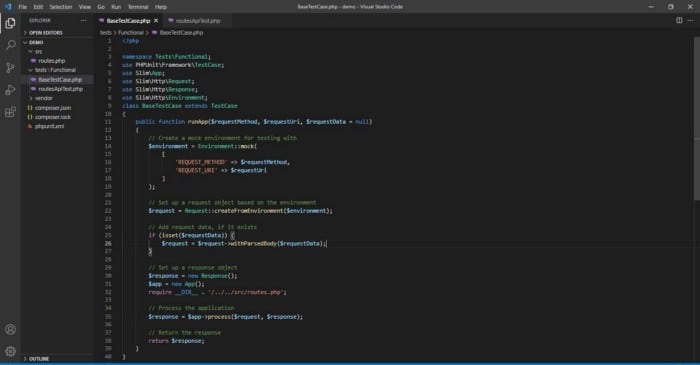This screenshot has height=365, width=700.
Task: Close the BaseTestCase.php tab
Action: tap(156, 21)
